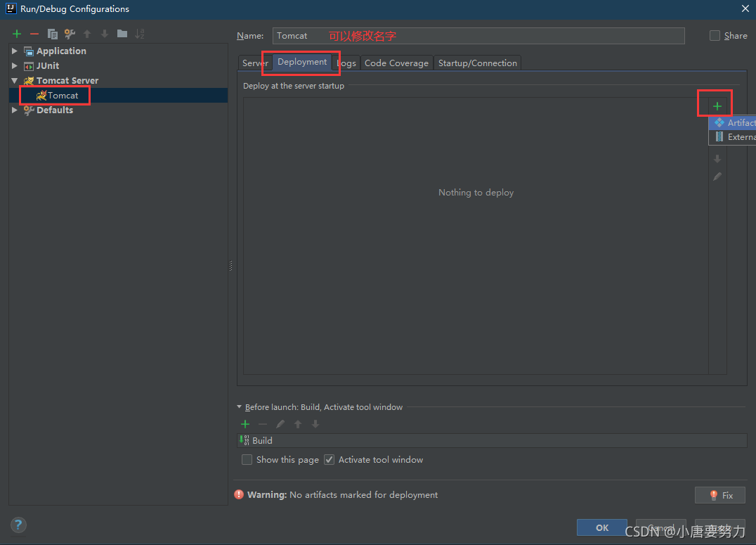Collapse the Before launch section
Image resolution: width=756 pixels, height=545 pixels.
click(239, 407)
